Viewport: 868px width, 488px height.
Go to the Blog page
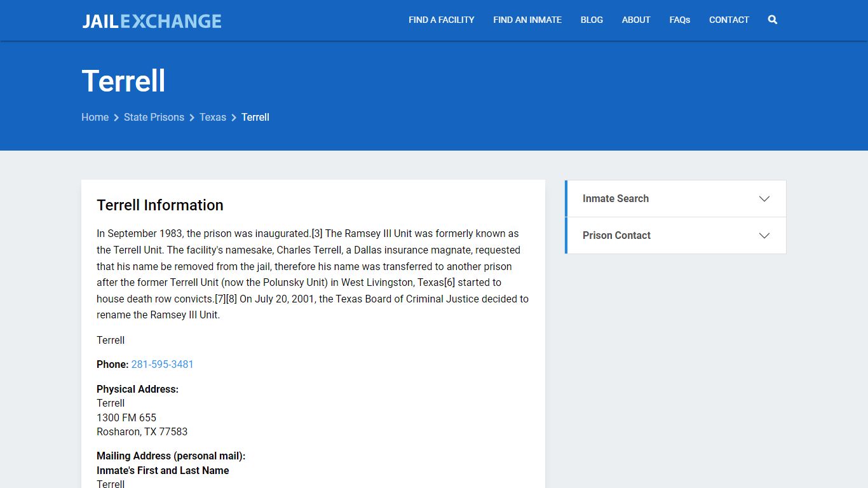tap(592, 20)
